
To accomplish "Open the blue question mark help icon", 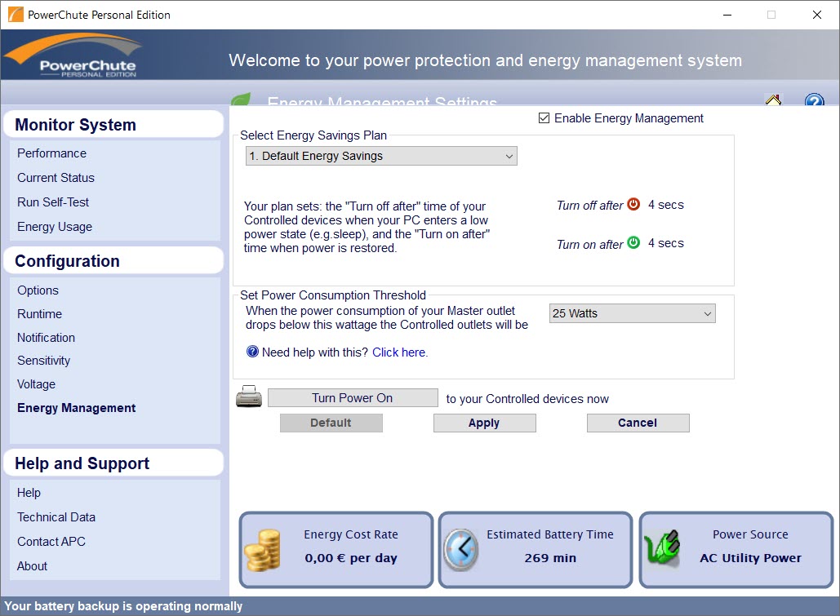I will [x=815, y=100].
